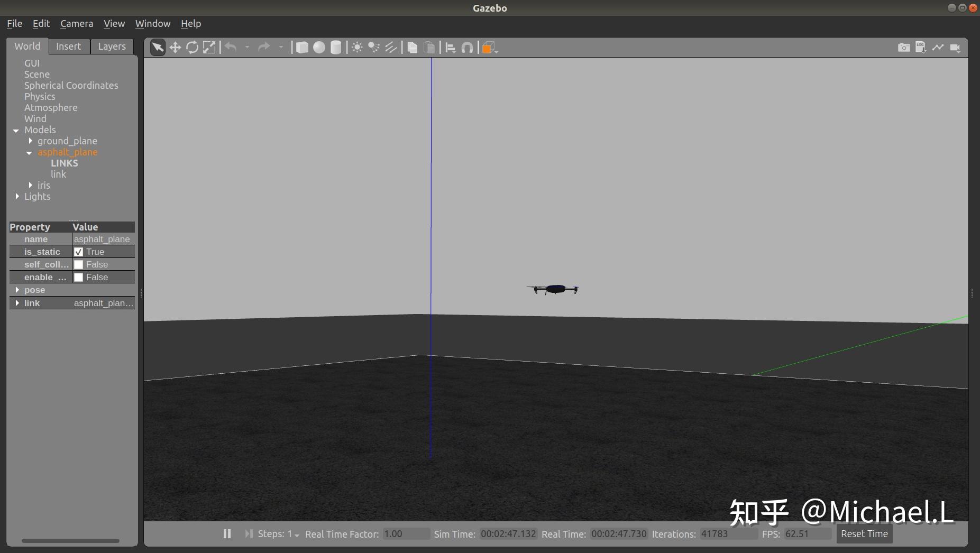Enable the snap magnet tool
This screenshot has width=980, height=553.
click(467, 48)
